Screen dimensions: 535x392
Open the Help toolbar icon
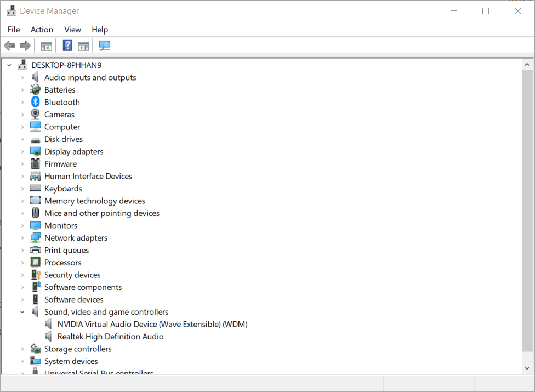(67, 46)
